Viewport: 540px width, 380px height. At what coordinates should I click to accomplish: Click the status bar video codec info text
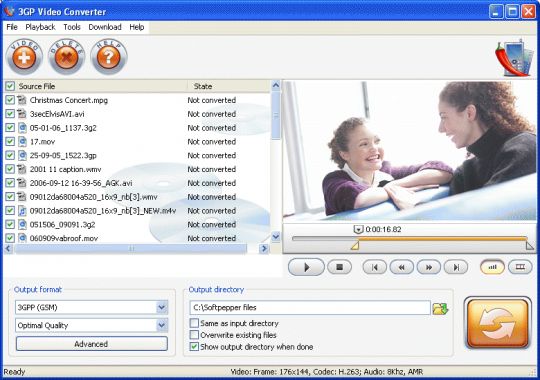(326, 372)
